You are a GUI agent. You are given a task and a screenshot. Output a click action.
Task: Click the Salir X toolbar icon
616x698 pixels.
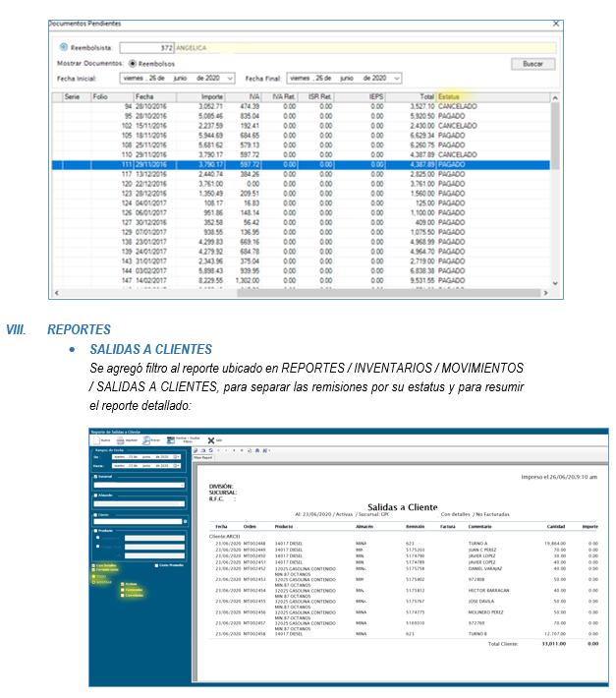pyautogui.click(x=211, y=440)
